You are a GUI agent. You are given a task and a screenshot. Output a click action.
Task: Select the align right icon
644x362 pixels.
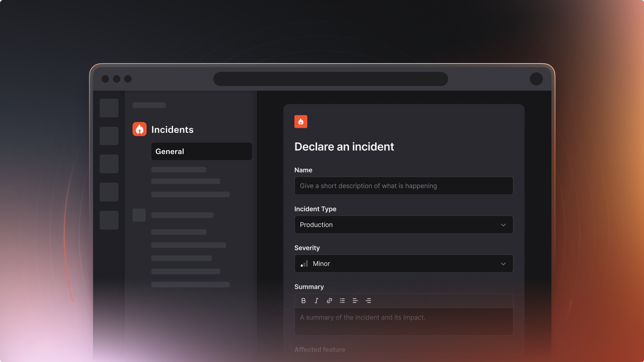368,301
